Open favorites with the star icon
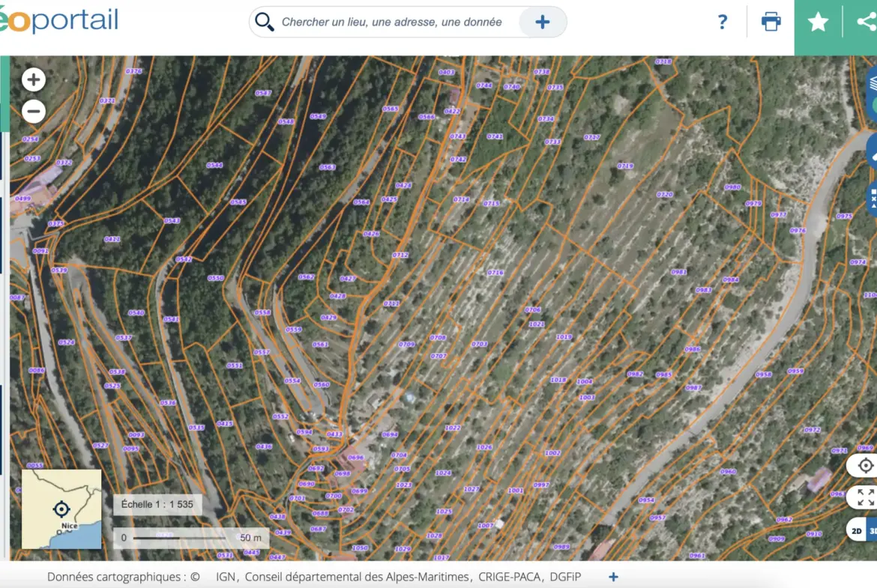This screenshot has width=877, height=588. (x=818, y=22)
